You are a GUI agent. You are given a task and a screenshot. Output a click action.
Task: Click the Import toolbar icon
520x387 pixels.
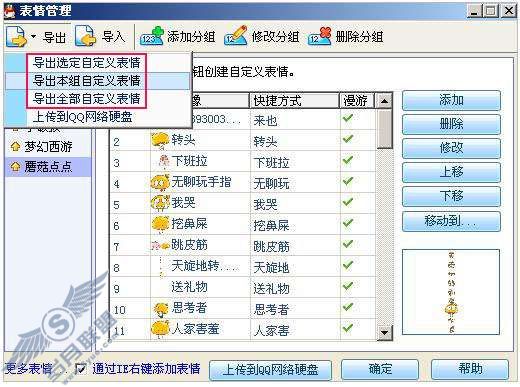tap(86, 36)
